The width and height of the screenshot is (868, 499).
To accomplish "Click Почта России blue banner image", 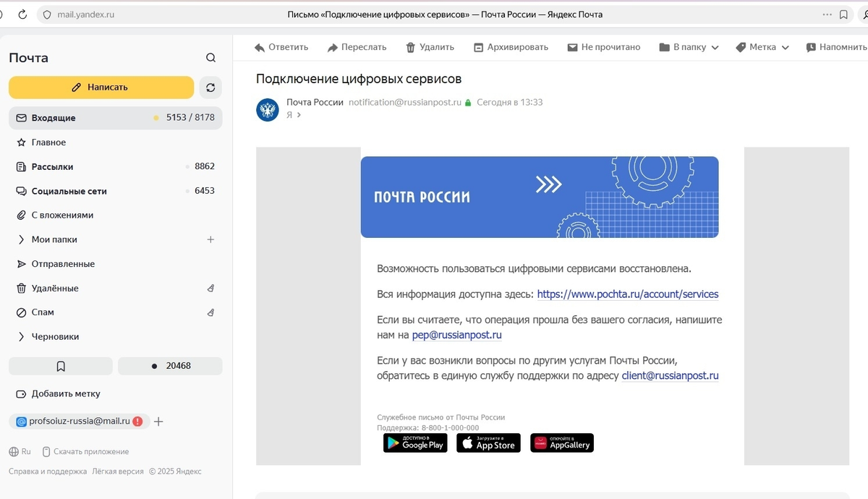I will pyautogui.click(x=540, y=197).
